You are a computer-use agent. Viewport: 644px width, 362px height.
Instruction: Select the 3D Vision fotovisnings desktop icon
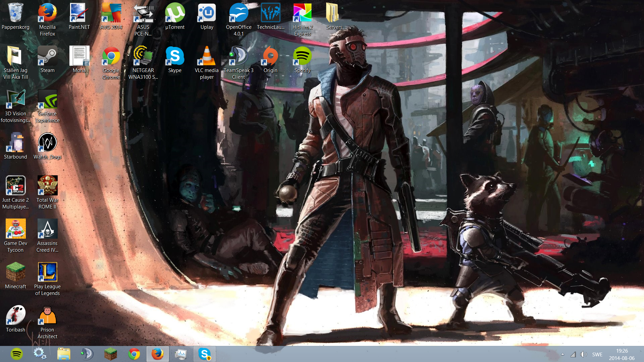[15, 106]
